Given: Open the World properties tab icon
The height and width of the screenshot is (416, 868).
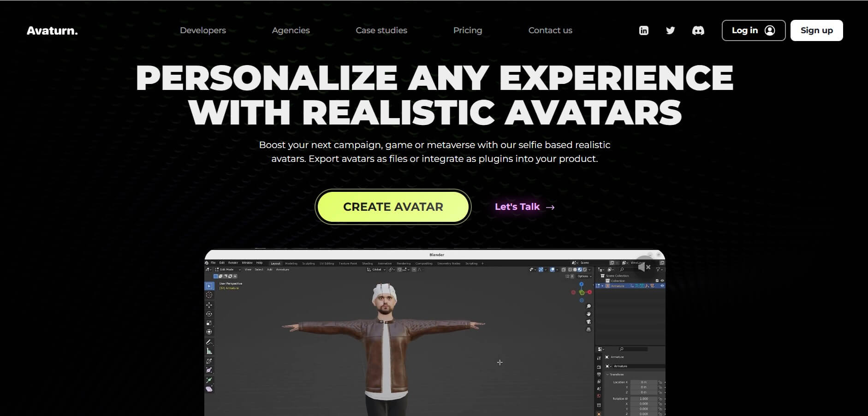Looking at the screenshot, I should point(599,396).
